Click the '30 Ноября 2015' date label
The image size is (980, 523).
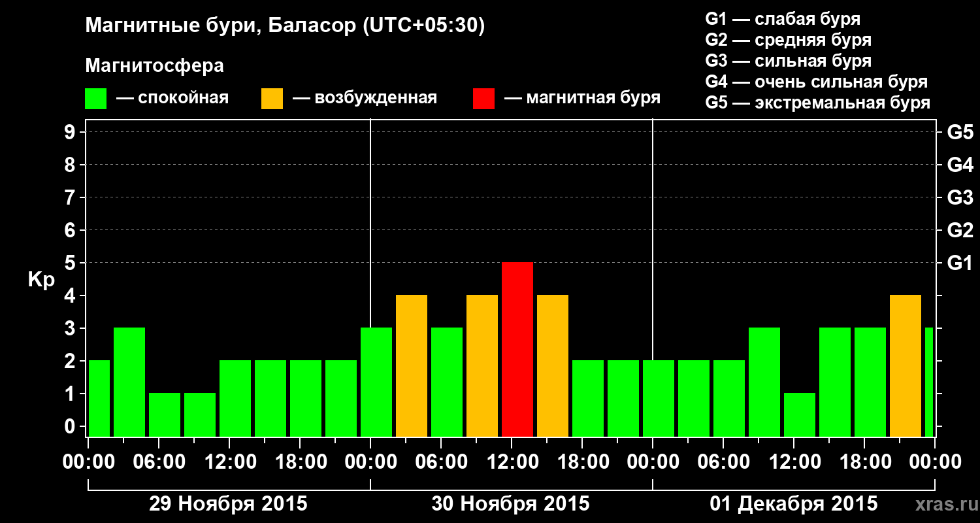click(x=510, y=504)
